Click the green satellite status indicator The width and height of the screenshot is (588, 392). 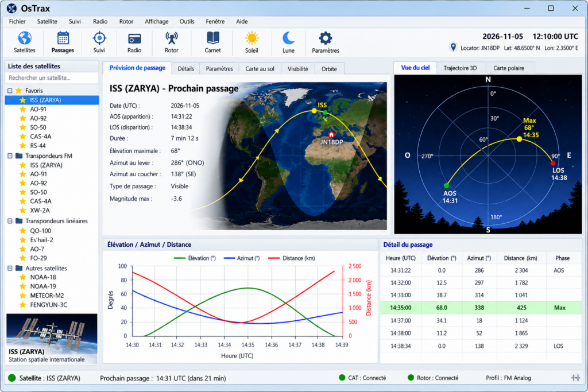[12, 378]
